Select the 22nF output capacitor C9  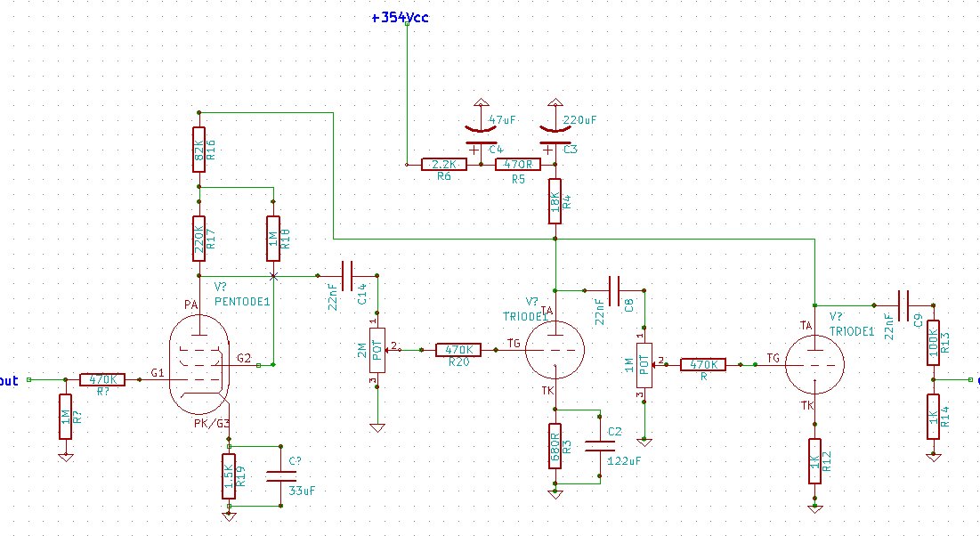pyautogui.click(x=903, y=305)
